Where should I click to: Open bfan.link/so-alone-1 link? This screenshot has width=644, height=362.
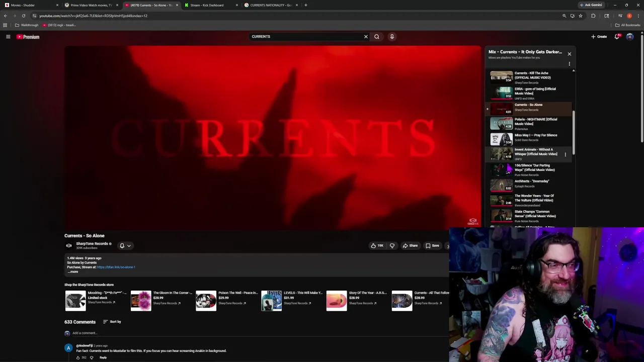point(116,267)
